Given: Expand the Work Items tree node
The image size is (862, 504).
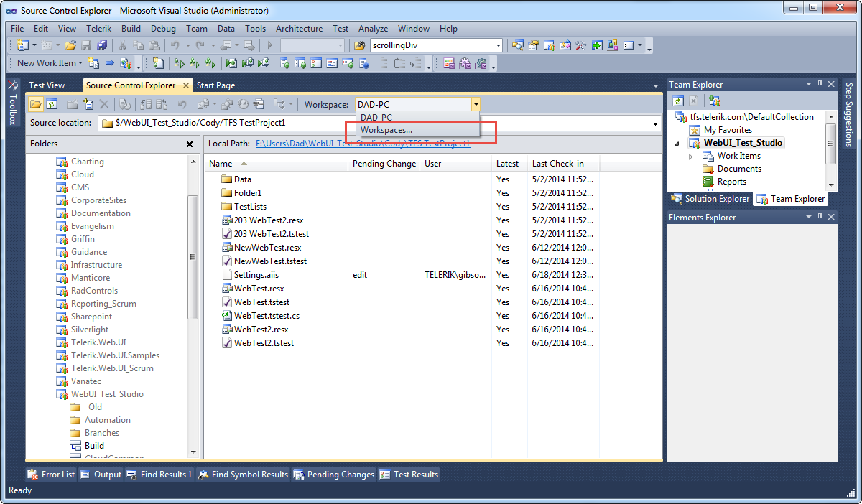Looking at the screenshot, I should click(691, 156).
